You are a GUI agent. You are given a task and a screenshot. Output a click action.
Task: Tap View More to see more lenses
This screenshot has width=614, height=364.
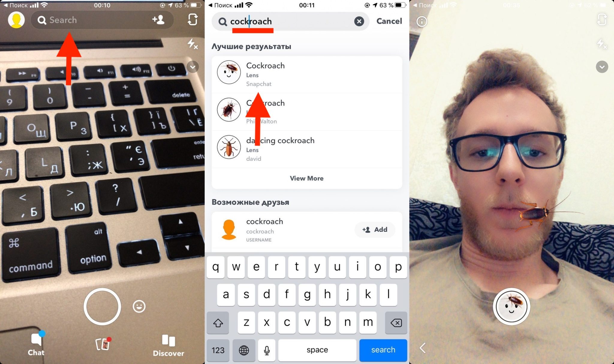(306, 178)
